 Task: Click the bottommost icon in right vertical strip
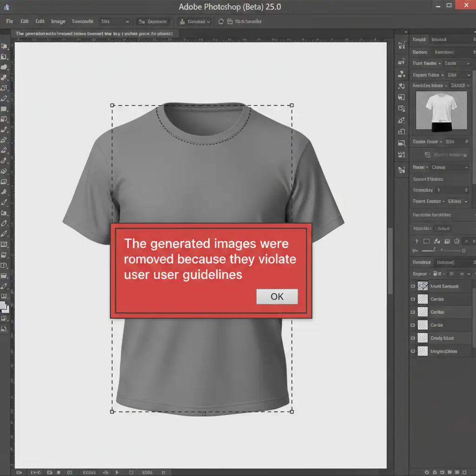pyautogui.click(x=402, y=170)
